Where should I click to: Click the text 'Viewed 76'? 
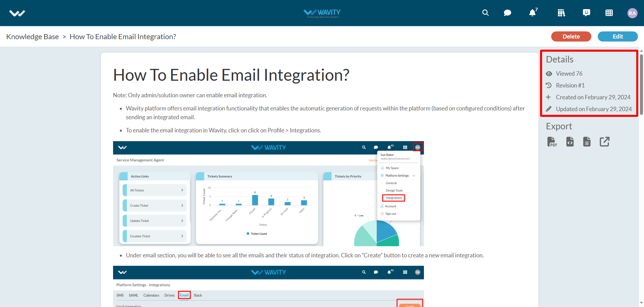point(569,74)
